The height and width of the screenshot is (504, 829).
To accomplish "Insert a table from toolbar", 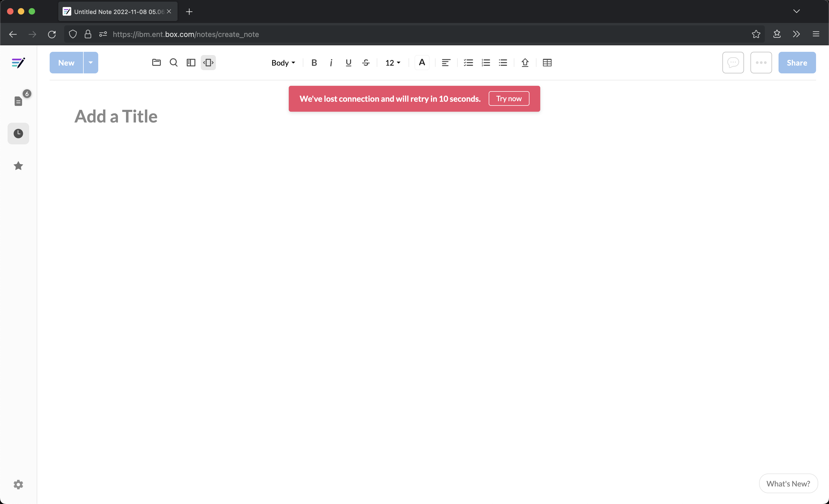I will (x=547, y=63).
